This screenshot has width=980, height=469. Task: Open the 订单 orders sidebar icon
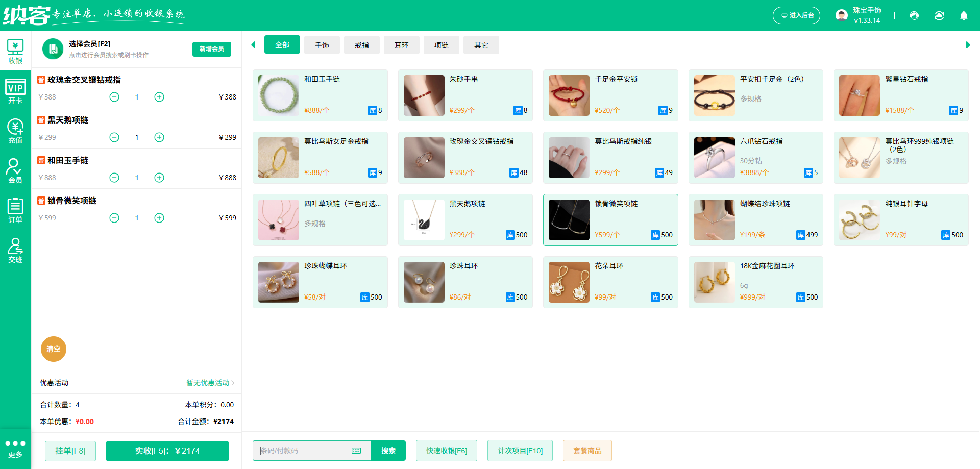[x=15, y=210]
